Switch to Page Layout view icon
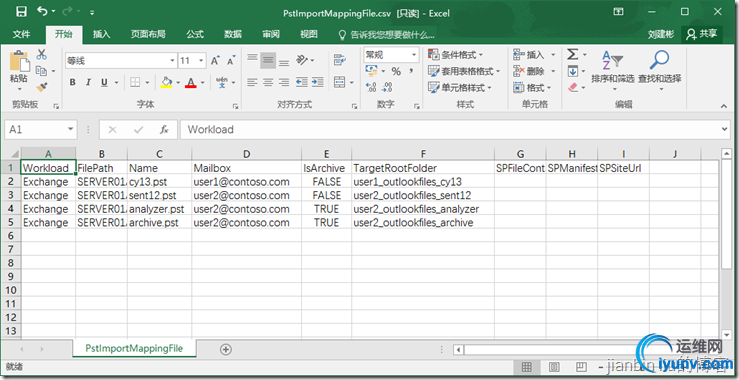The height and width of the screenshot is (380, 739). [554, 367]
